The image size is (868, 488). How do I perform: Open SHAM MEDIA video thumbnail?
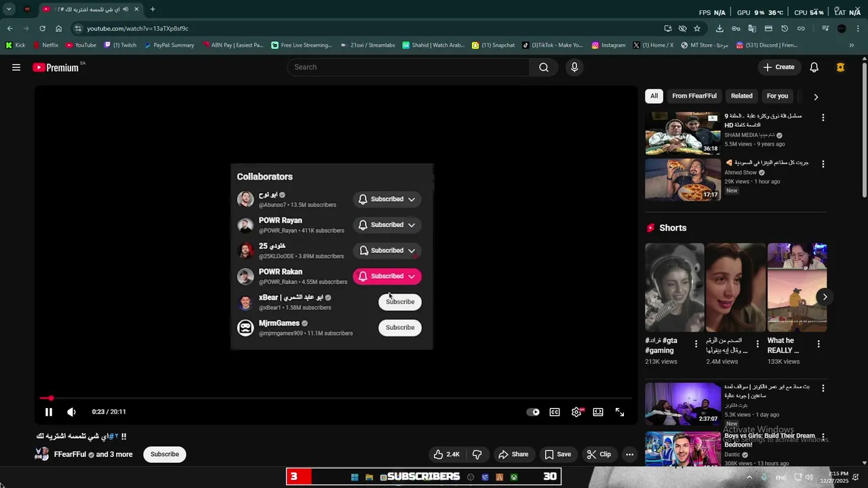point(682,134)
